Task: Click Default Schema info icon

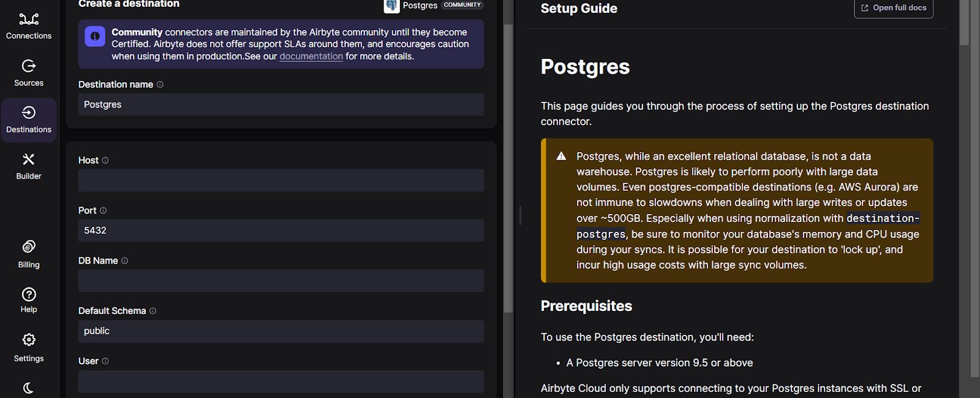Action: tap(153, 311)
